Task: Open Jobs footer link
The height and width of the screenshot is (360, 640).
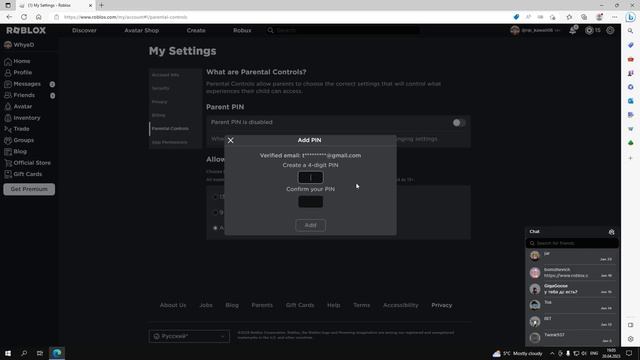Action: (x=206, y=305)
